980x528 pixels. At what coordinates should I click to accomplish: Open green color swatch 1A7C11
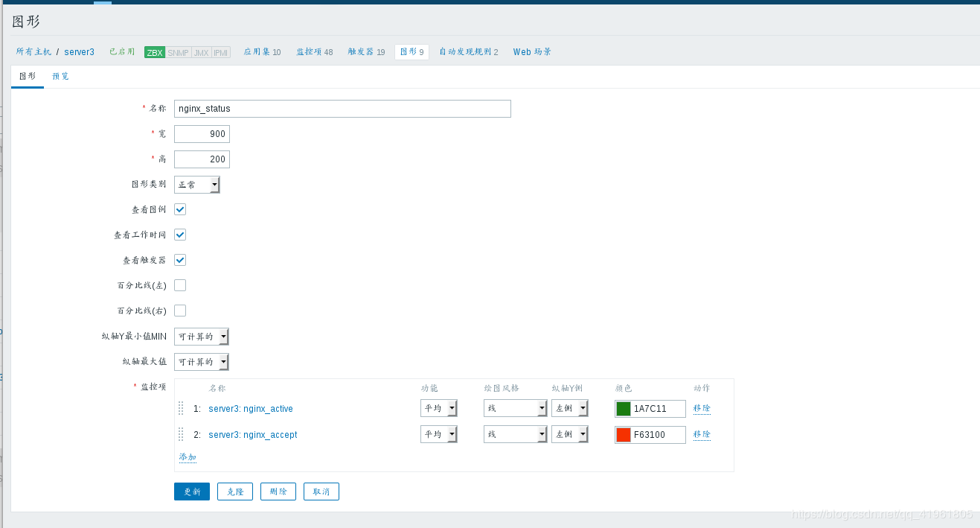[624, 409]
